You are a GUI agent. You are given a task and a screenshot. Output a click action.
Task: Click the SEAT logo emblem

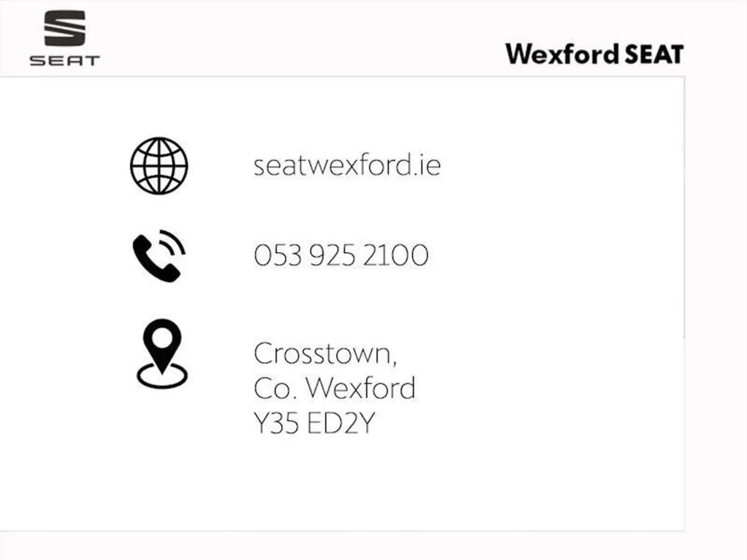pos(65,28)
